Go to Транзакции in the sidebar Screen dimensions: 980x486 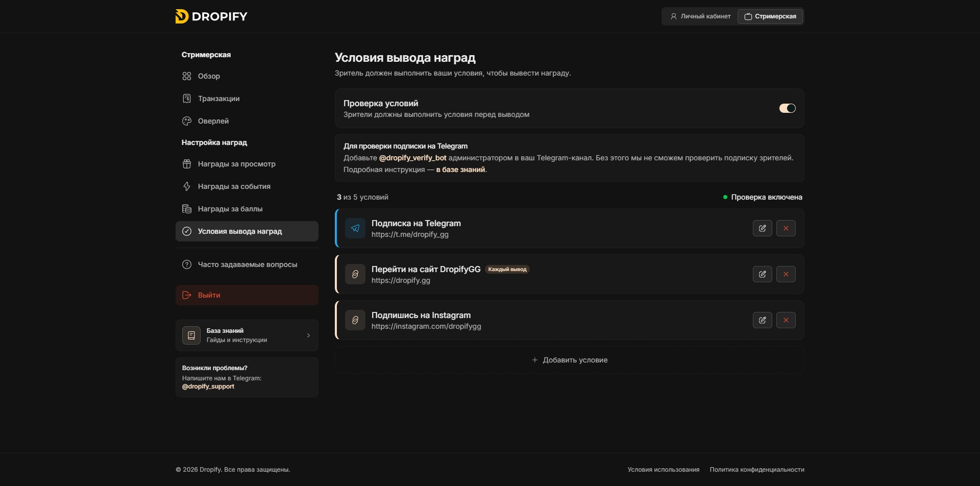[247, 99]
